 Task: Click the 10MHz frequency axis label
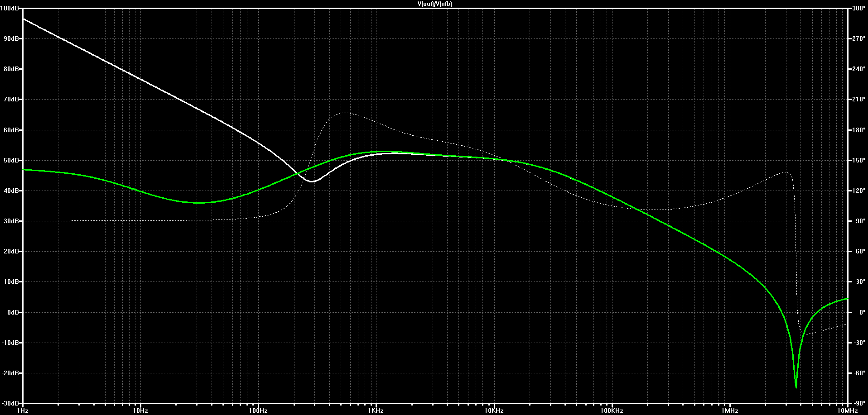pos(847,410)
